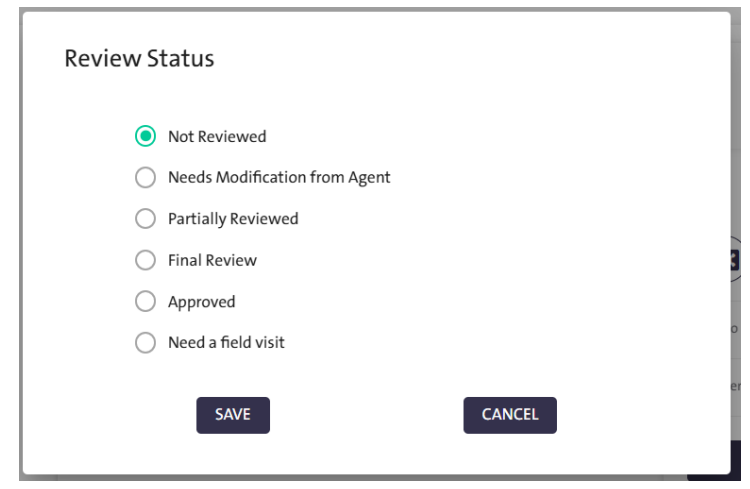Click the partially hidden icon behind dialog's right edge

739,260
